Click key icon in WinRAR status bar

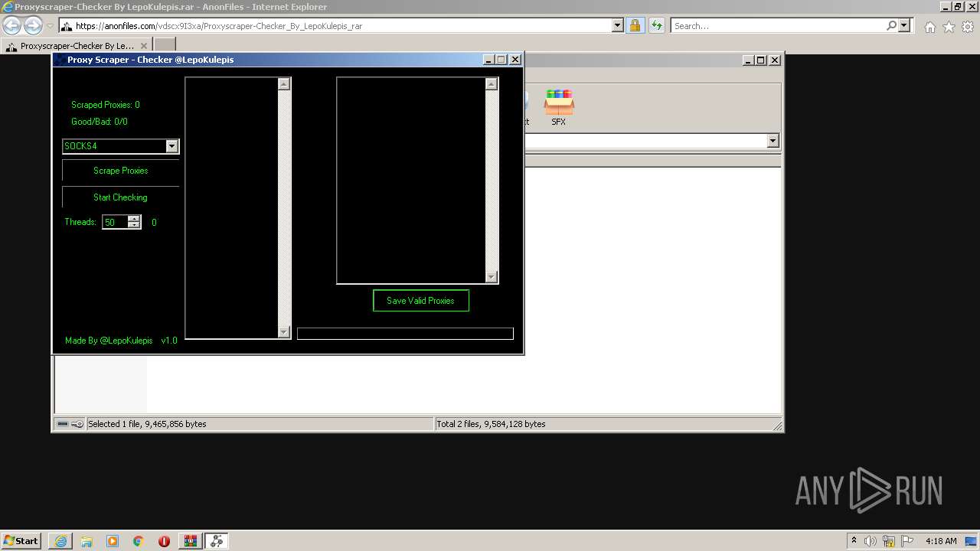pos(77,424)
